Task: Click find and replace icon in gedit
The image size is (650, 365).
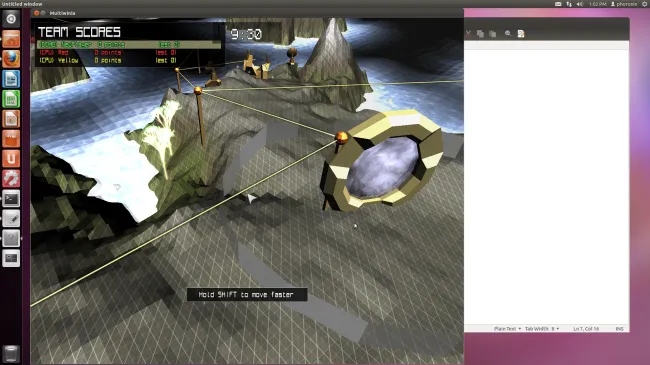Action: click(x=521, y=34)
